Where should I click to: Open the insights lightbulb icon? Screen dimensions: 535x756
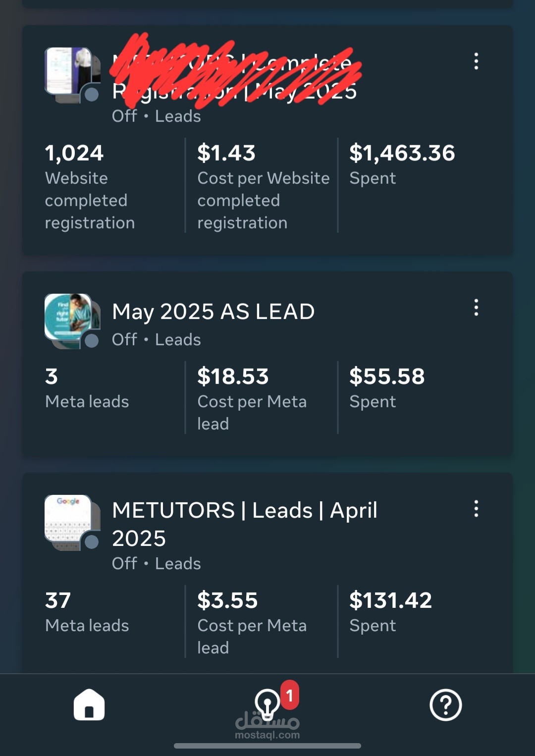point(267,705)
